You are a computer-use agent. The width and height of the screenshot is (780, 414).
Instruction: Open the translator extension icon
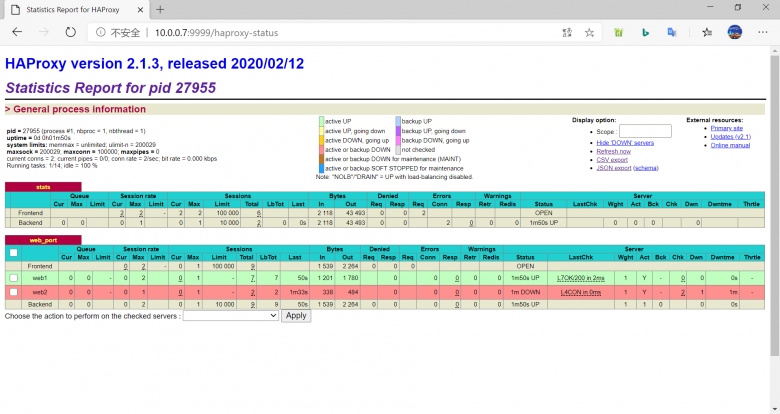point(672,33)
